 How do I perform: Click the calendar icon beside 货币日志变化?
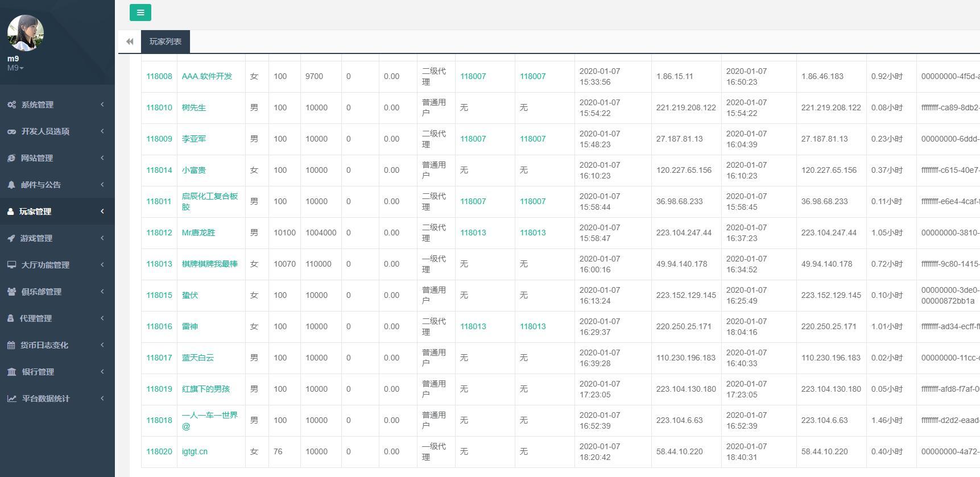pos(11,345)
